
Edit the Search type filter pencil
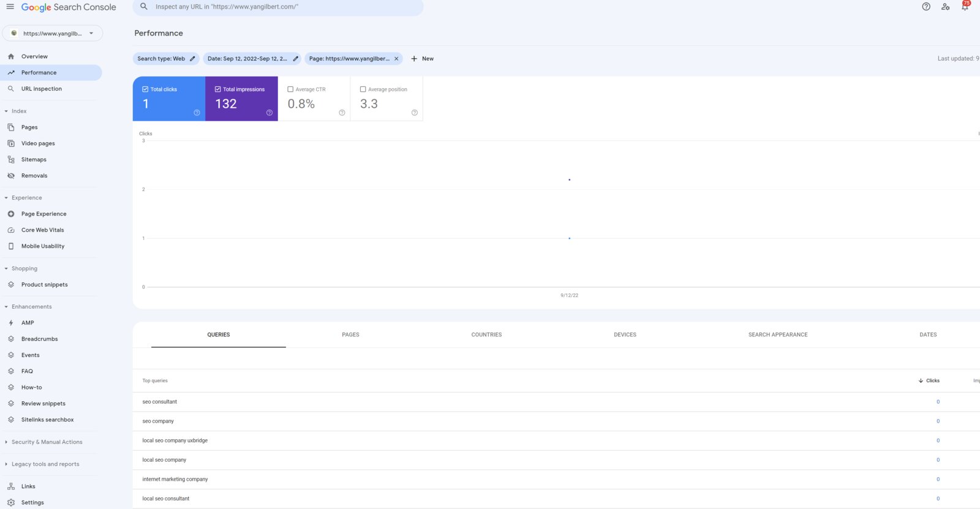pos(192,59)
